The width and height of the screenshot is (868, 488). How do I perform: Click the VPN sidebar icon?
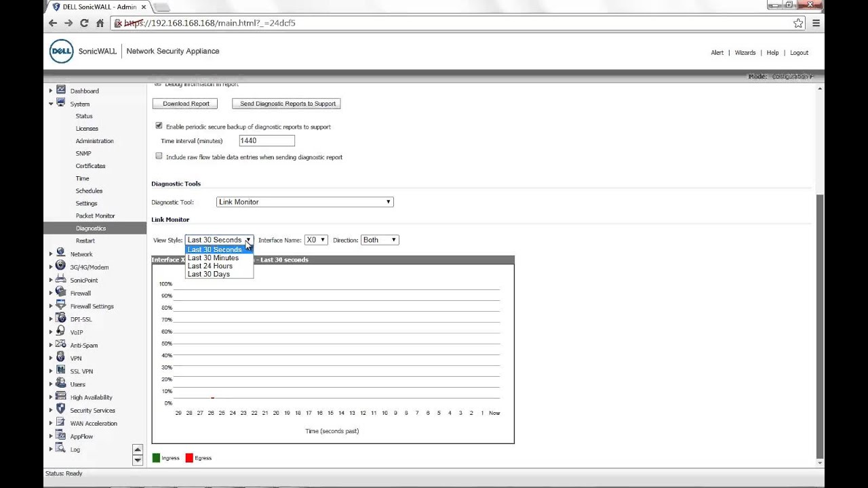pyautogui.click(x=61, y=357)
